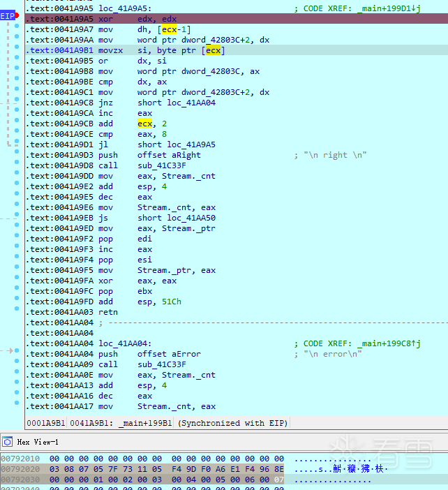Click 'inc eax' at 0041A9F3

coord(126,249)
